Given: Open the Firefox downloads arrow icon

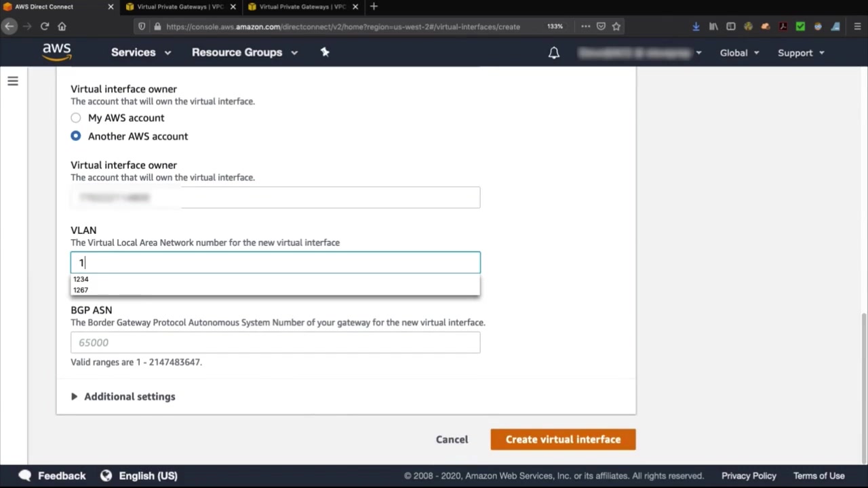Looking at the screenshot, I should 696,26.
